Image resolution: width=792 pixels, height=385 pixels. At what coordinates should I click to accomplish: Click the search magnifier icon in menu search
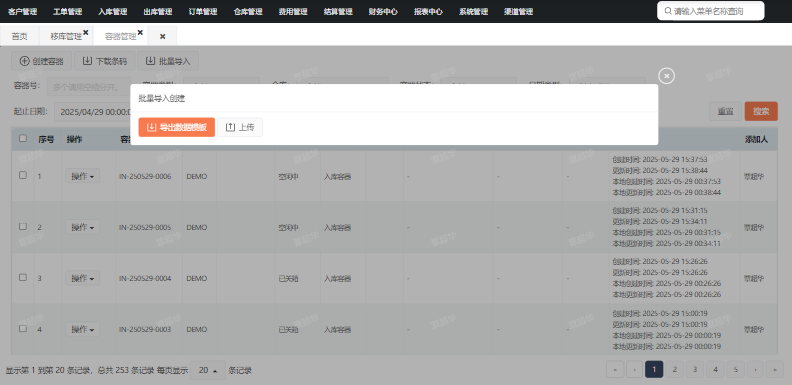pyautogui.click(x=668, y=11)
